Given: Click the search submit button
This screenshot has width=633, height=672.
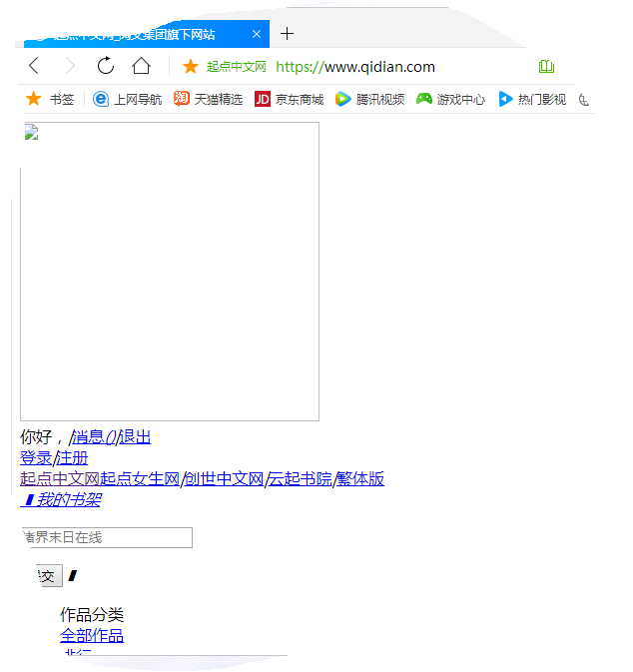Looking at the screenshot, I should (49, 575).
